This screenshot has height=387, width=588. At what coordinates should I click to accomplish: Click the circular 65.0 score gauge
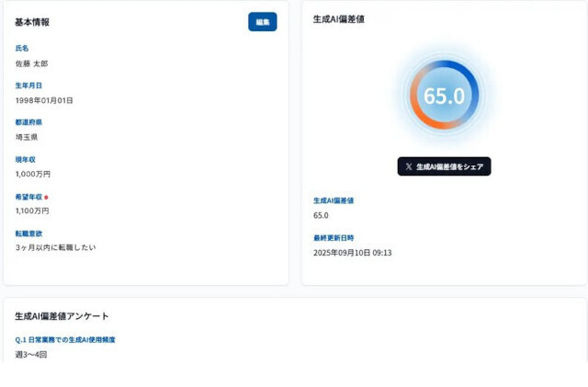point(444,96)
